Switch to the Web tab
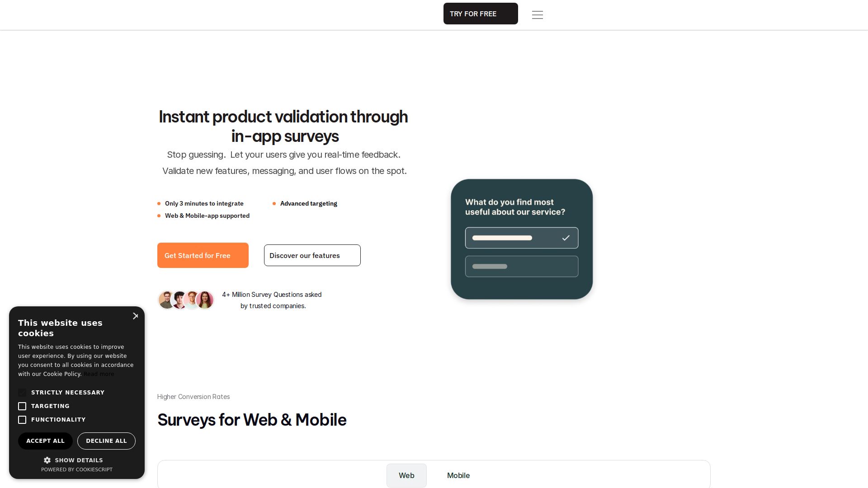Viewport: 868px width, 488px height. (x=406, y=475)
